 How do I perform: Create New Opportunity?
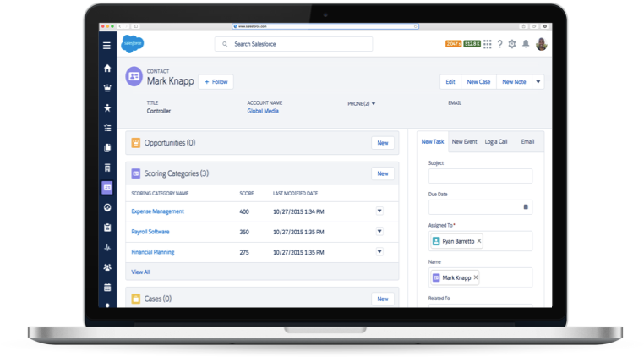point(383,143)
